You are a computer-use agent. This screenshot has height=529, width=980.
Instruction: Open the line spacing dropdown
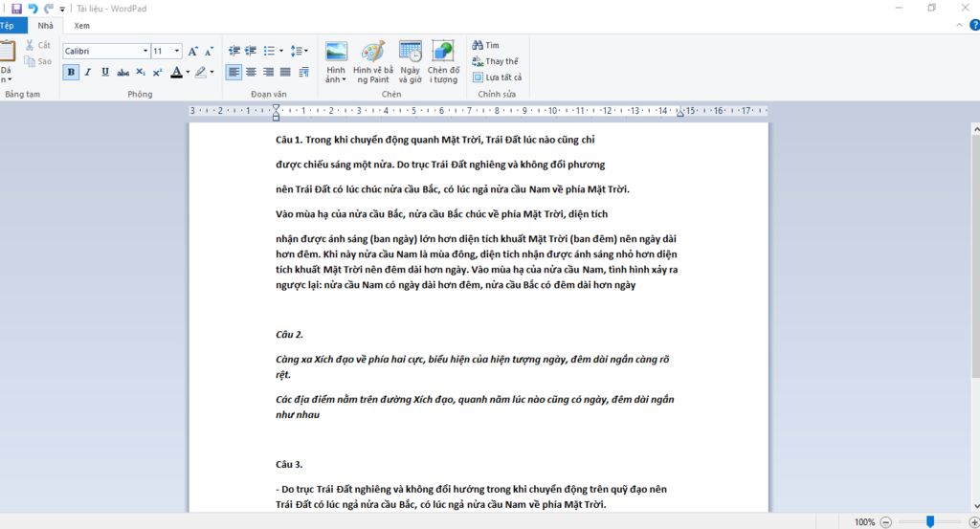point(300,52)
